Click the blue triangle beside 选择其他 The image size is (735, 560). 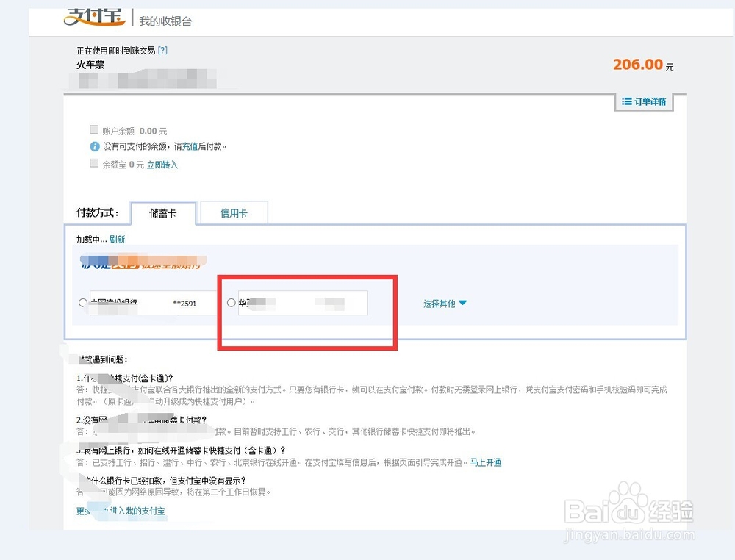click(x=463, y=304)
